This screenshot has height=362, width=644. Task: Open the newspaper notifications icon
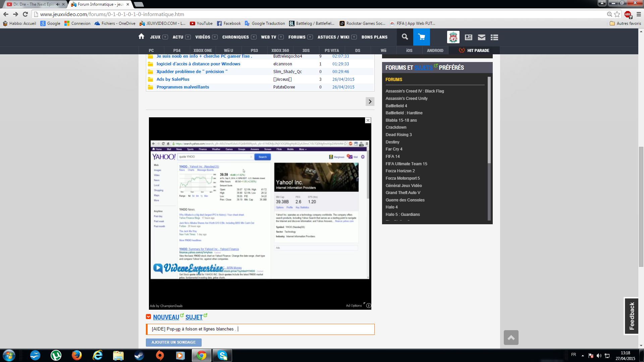pos(469,37)
